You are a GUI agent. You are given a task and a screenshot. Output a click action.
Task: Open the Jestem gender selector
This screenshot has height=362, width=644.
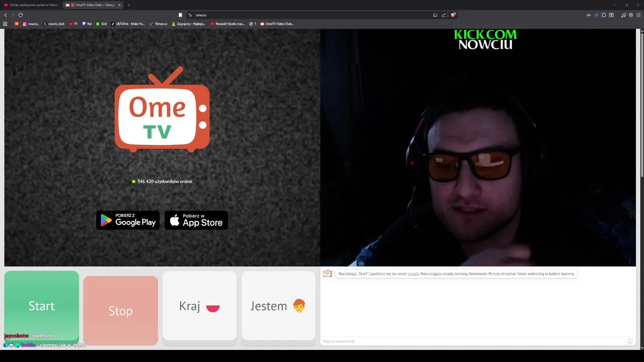click(279, 306)
